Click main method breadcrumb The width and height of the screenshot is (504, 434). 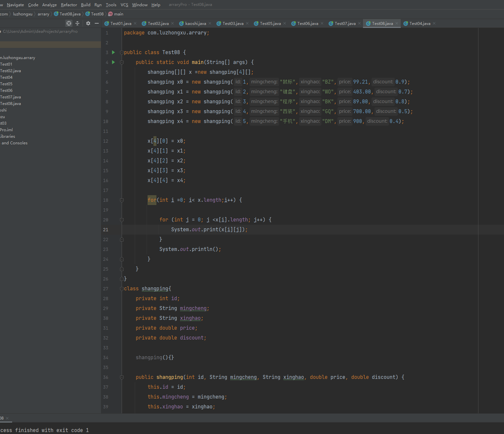tap(116, 14)
